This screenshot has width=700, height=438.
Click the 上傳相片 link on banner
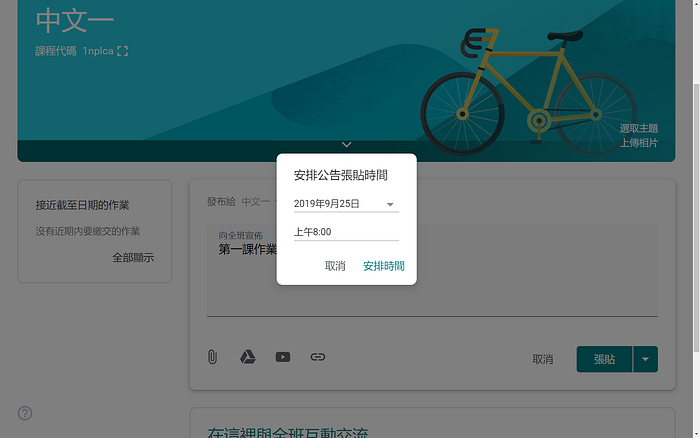(638, 143)
